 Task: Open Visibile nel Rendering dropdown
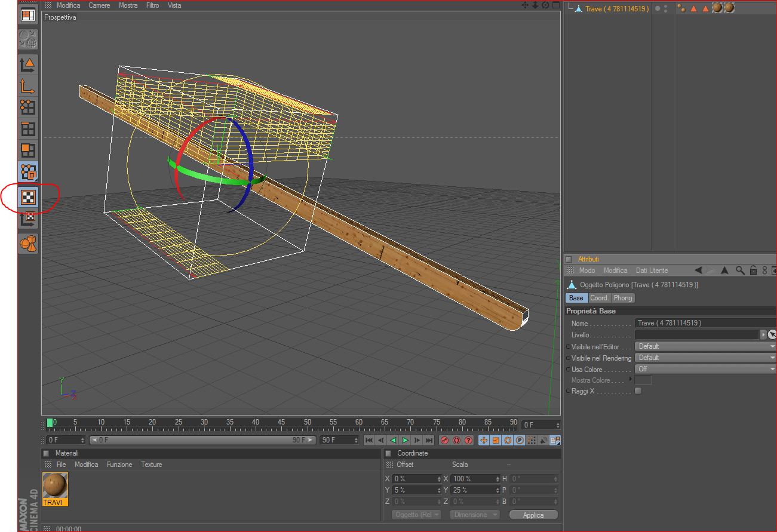point(706,358)
